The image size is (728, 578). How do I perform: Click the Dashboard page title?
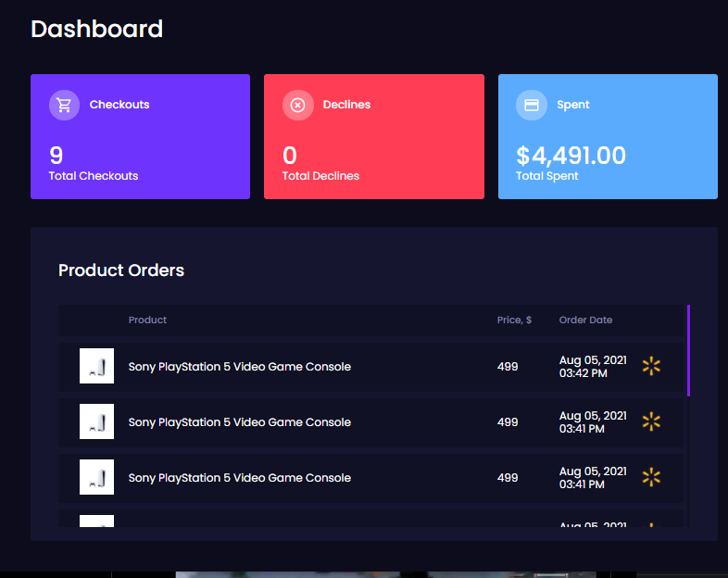tap(96, 29)
